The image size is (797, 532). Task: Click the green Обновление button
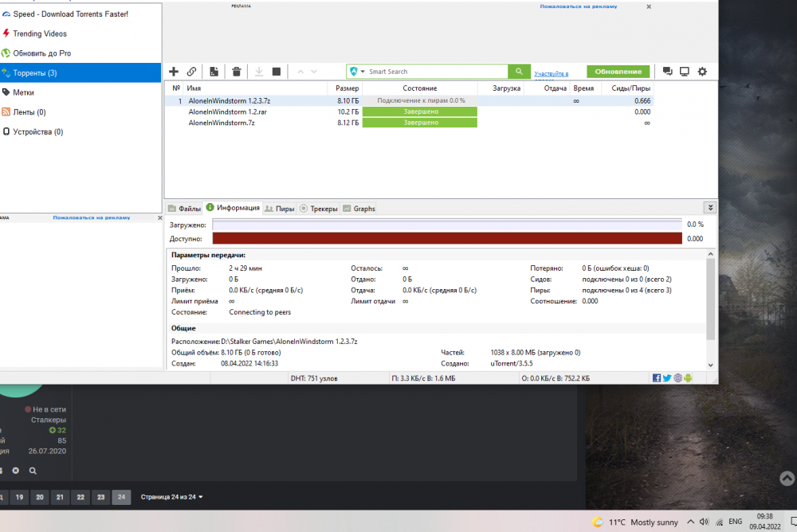(618, 72)
